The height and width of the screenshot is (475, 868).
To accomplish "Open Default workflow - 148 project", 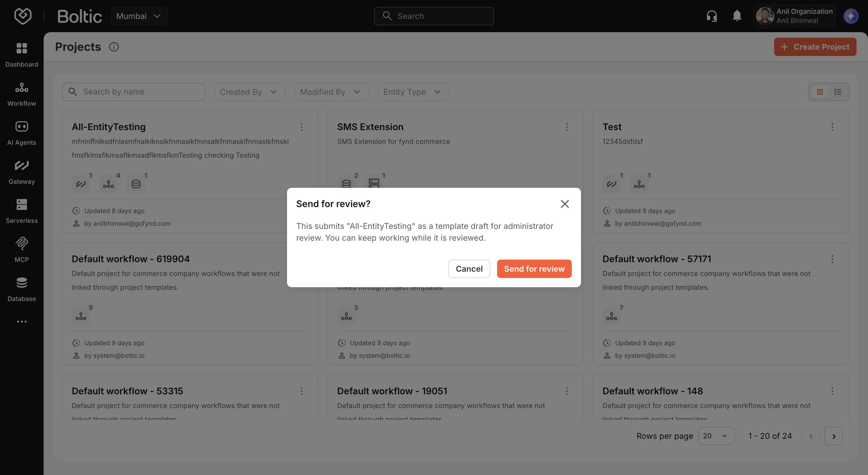I will click(653, 391).
